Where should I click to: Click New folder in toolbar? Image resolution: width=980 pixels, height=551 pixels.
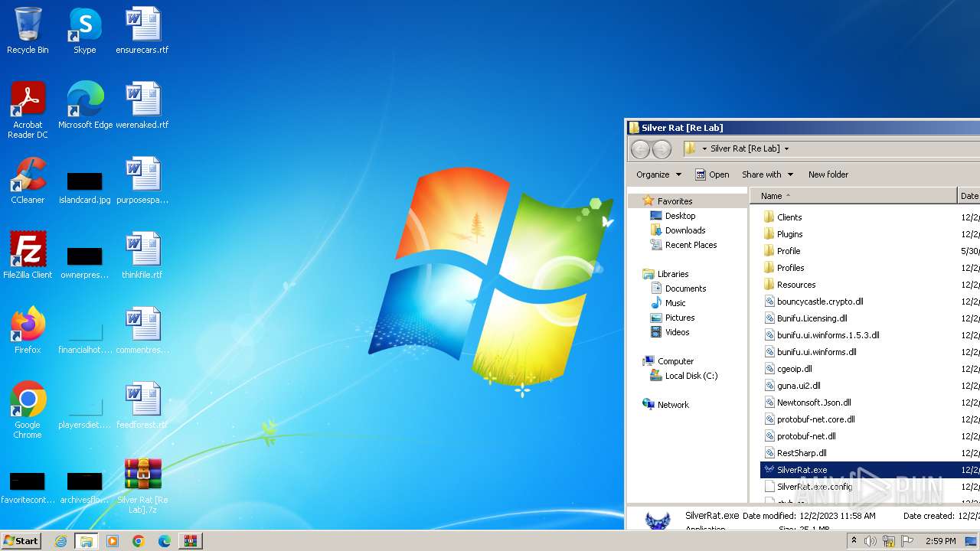(x=828, y=174)
